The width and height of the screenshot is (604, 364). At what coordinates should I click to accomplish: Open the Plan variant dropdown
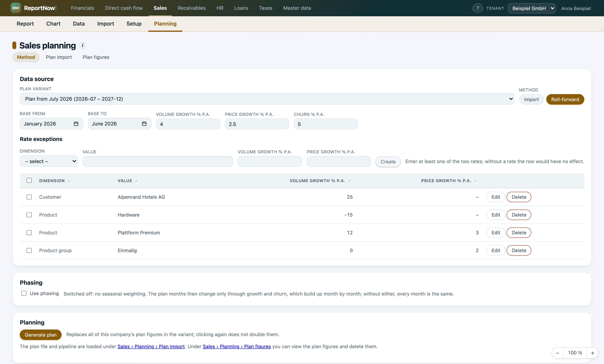pos(267,99)
